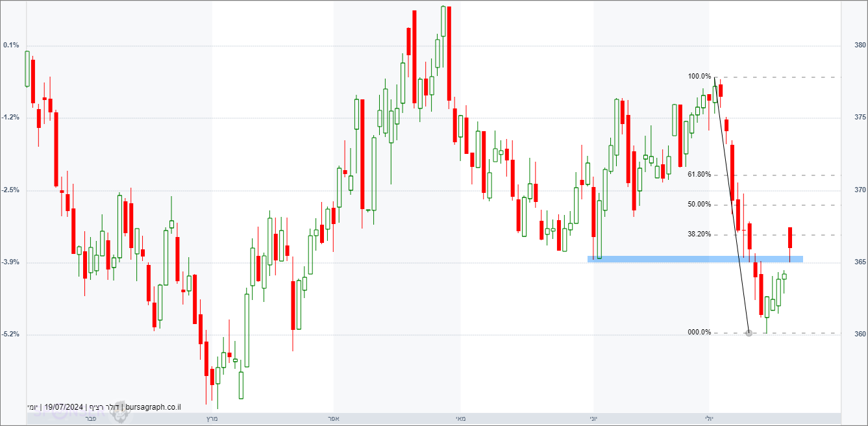
Task: Click the דולר רציף instrument name
Action: pos(103,407)
